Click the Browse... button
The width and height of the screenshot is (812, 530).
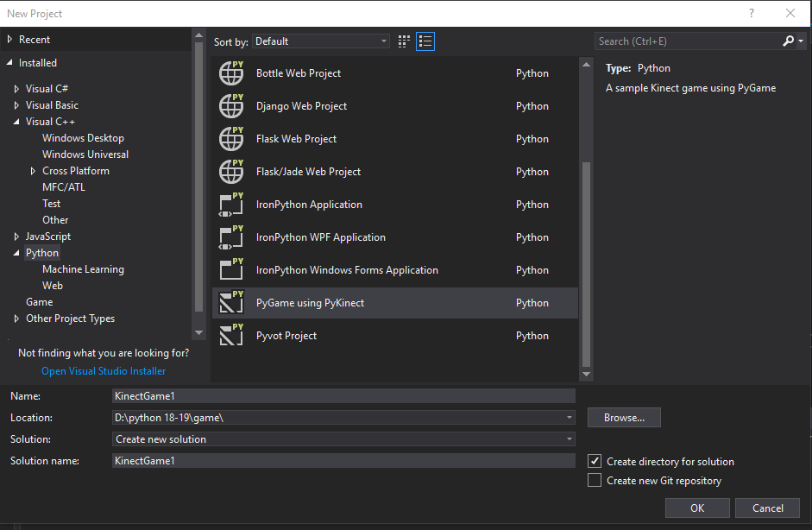coord(624,418)
